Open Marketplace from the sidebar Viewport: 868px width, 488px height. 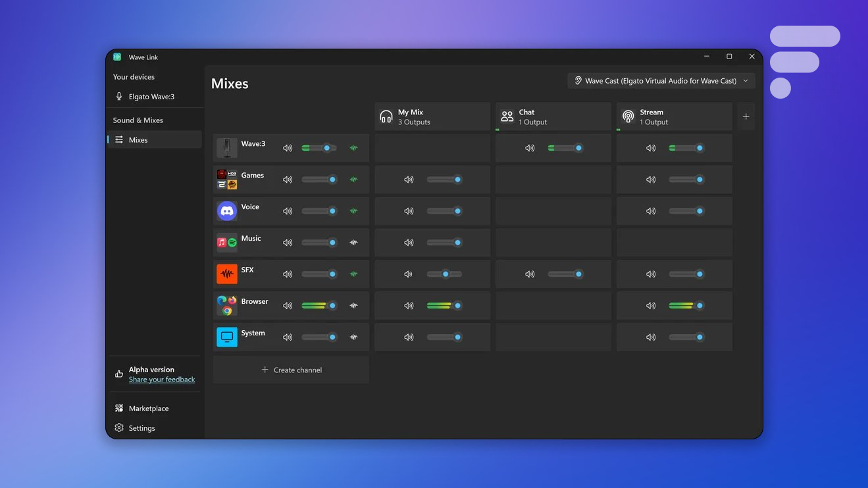click(x=149, y=408)
